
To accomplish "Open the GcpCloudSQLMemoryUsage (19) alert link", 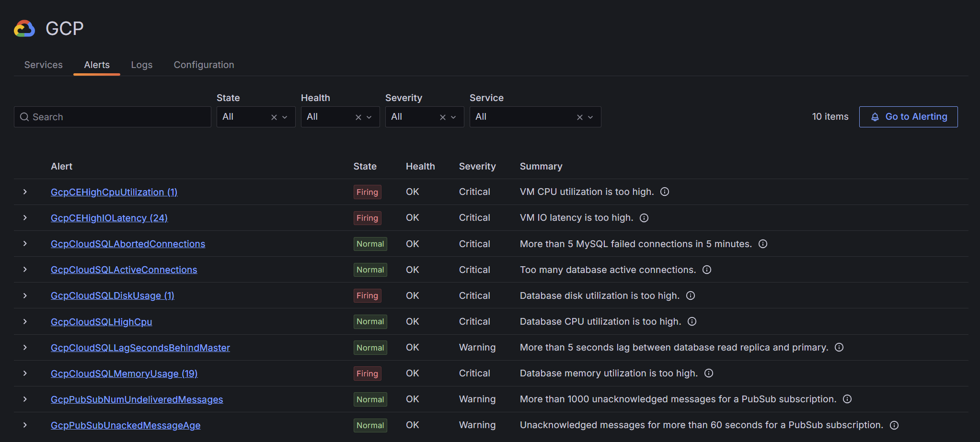I will pos(124,374).
